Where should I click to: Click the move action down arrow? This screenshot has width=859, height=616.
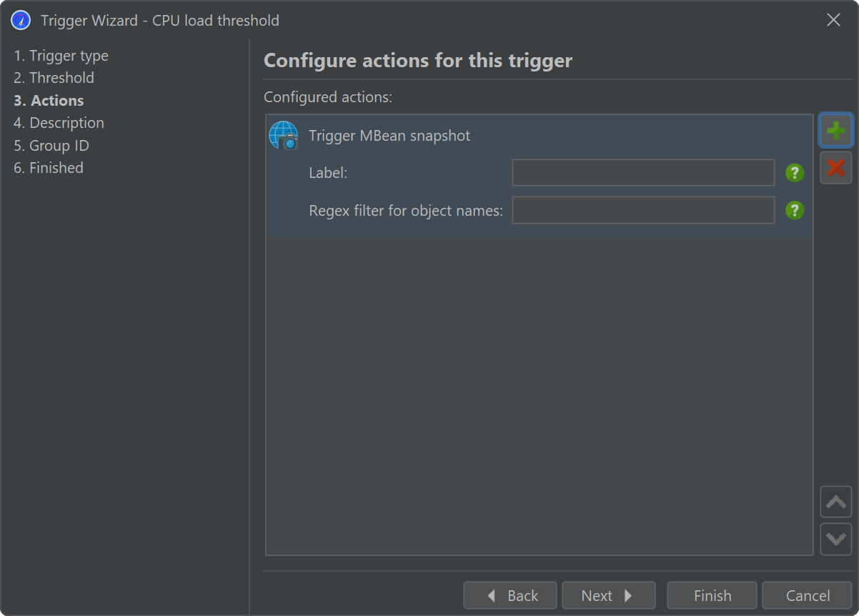(x=835, y=538)
